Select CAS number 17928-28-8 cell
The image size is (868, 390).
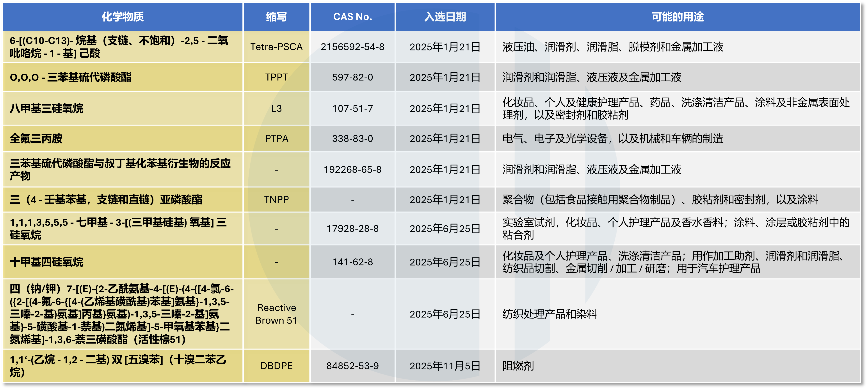(352, 229)
